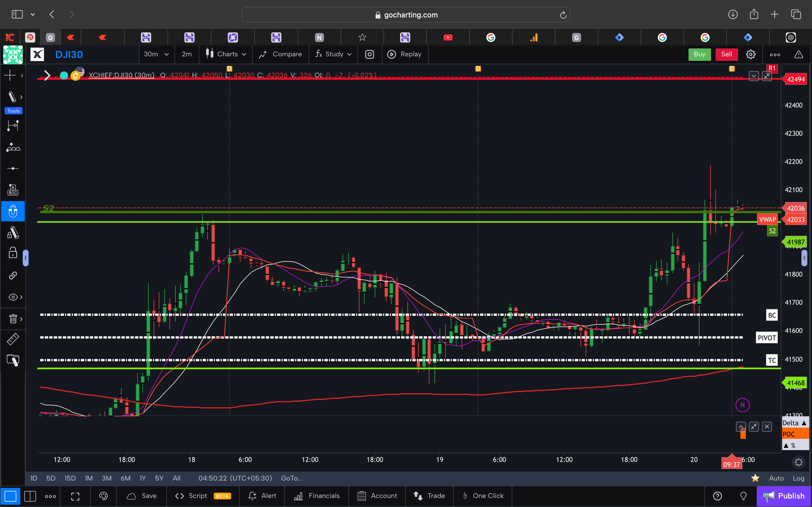Select the crosshair cursor tool

pyautogui.click(x=10, y=75)
